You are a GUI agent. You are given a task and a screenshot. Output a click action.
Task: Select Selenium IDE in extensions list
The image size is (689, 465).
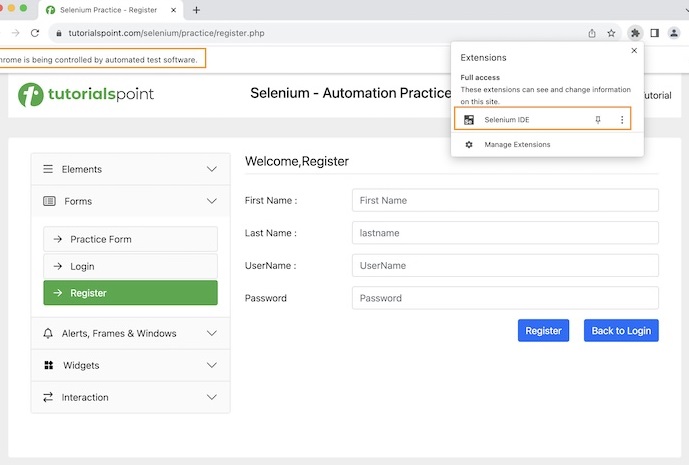[507, 120]
